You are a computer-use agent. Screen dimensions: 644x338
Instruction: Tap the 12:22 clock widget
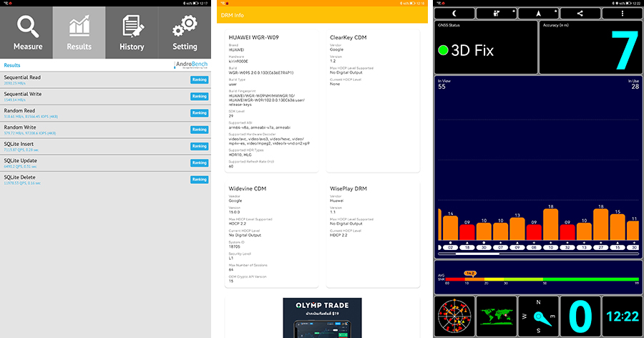click(x=621, y=316)
